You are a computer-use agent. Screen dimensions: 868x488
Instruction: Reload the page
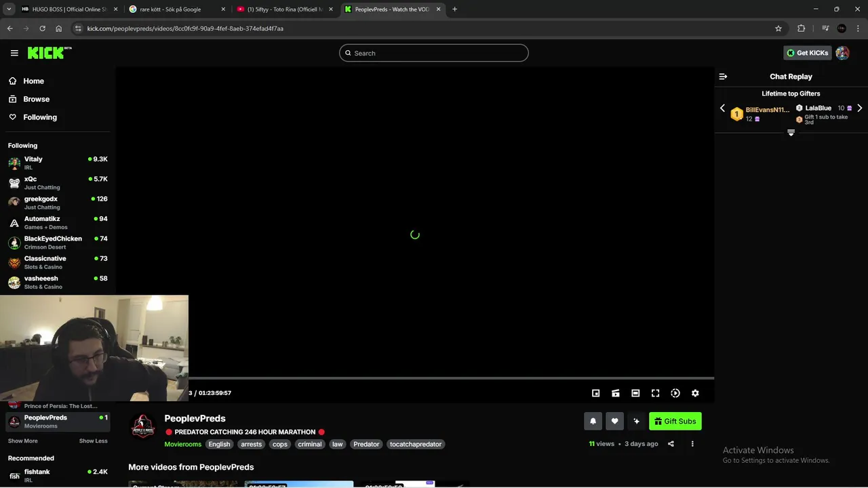pyautogui.click(x=42, y=28)
